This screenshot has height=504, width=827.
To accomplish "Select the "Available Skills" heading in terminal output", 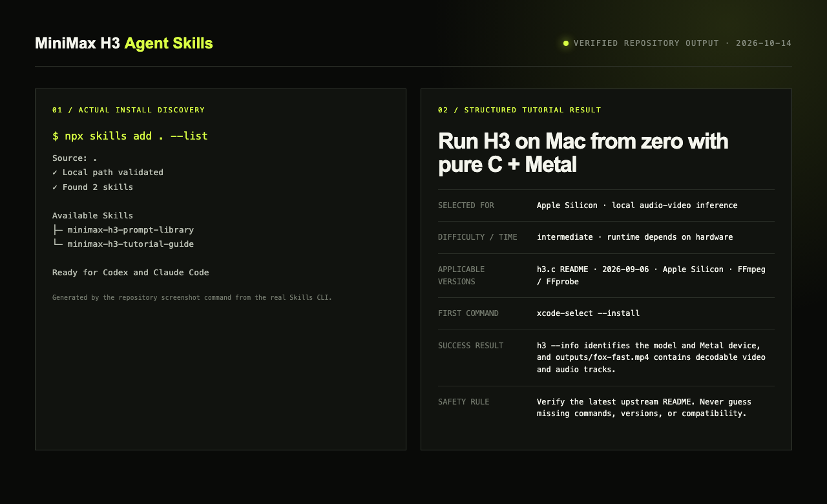I will [x=92, y=216].
